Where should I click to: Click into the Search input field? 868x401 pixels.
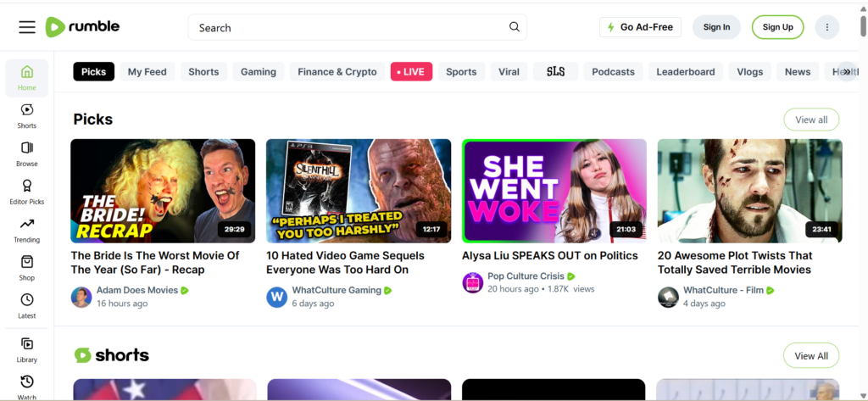348,27
